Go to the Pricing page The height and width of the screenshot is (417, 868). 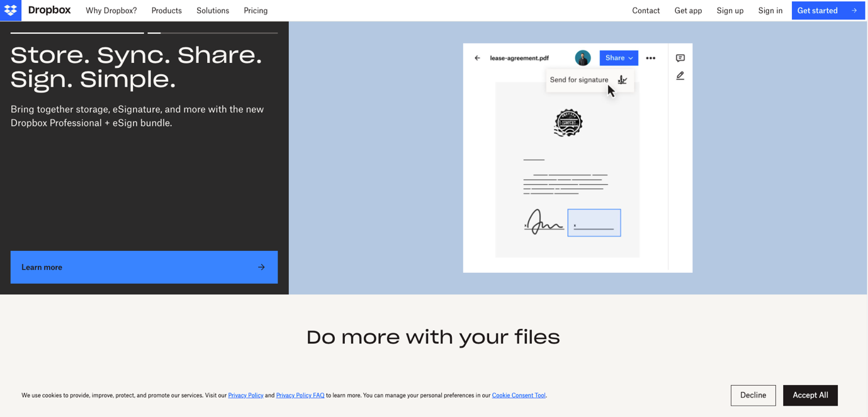click(x=256, y=11)
